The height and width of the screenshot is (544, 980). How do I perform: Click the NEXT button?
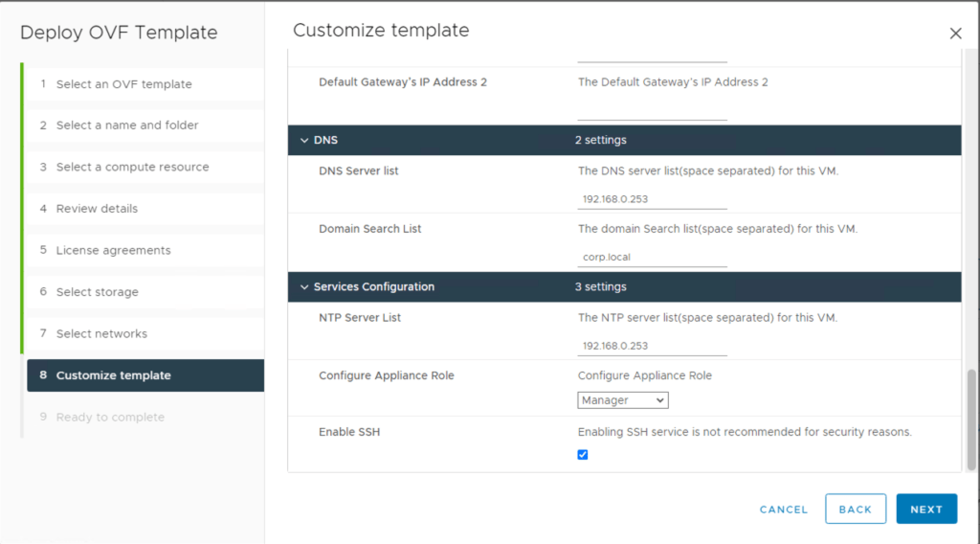tap(925, 510)
